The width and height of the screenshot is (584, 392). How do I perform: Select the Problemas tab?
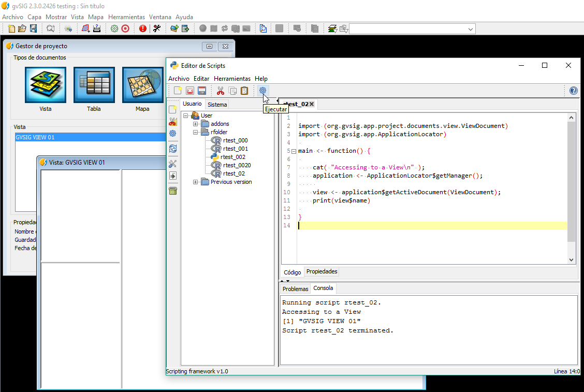tap(295, 288)
